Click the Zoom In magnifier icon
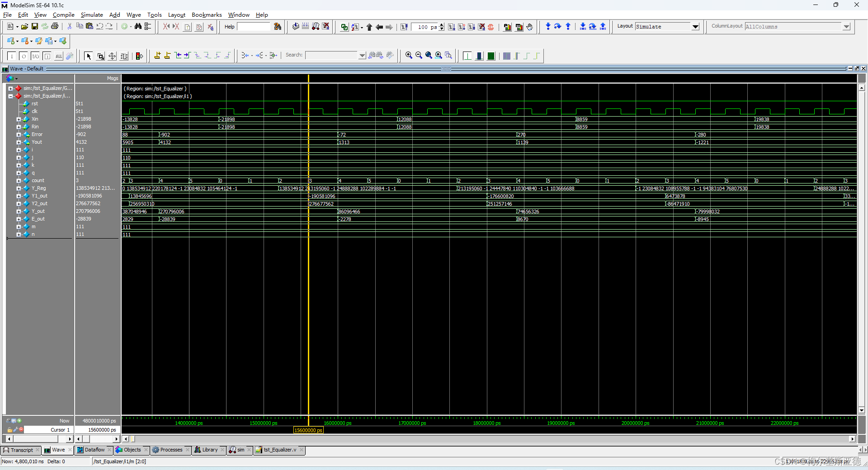Screen dimensions: 868x470 tap(409, 55)
